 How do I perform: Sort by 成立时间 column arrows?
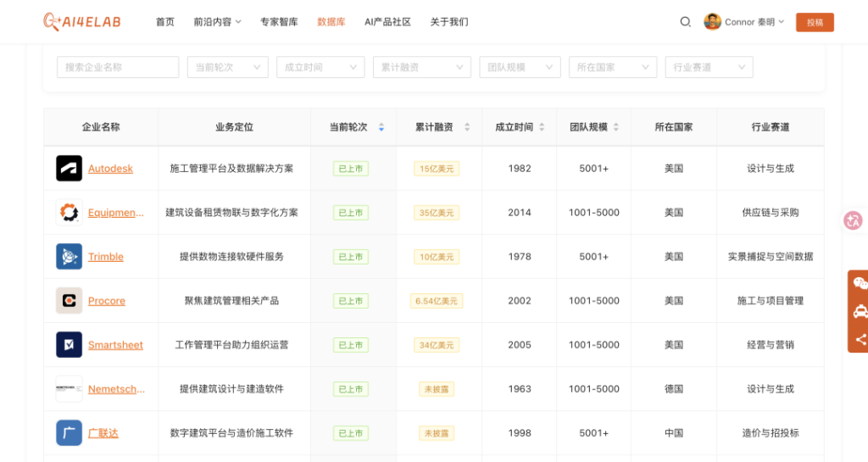click(x=542, y=127)
